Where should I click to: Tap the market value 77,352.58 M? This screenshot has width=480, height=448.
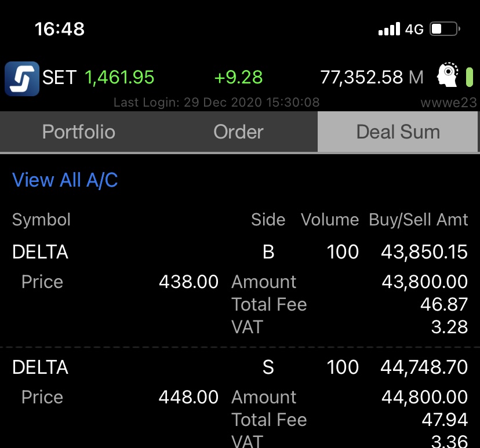coord(372,77)
